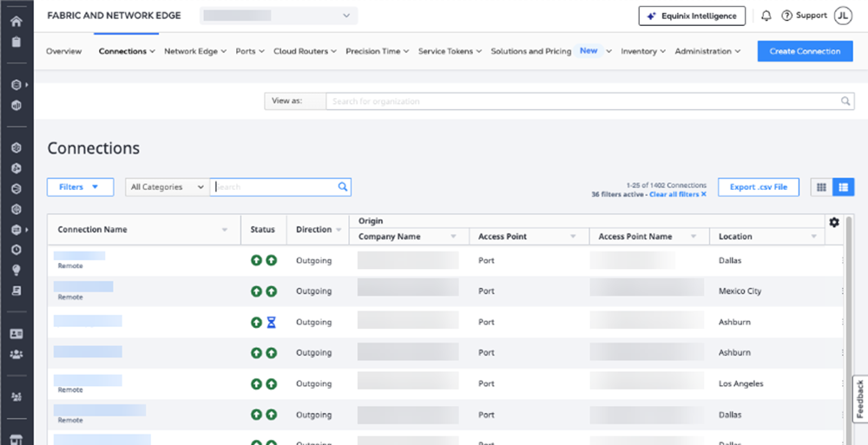This screenshot has height=445, width=868.
Task: Click the Equinix Intelligence button
Action: tap(692, 16)
